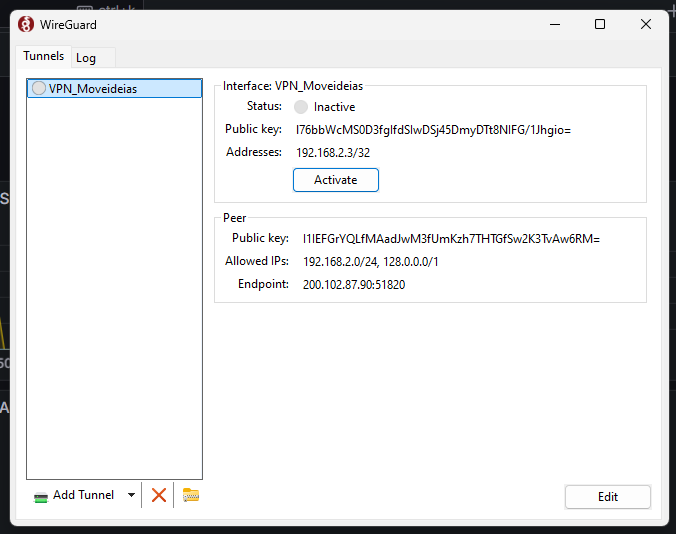
Task: Switch to the Log tab
Action: 85,58
